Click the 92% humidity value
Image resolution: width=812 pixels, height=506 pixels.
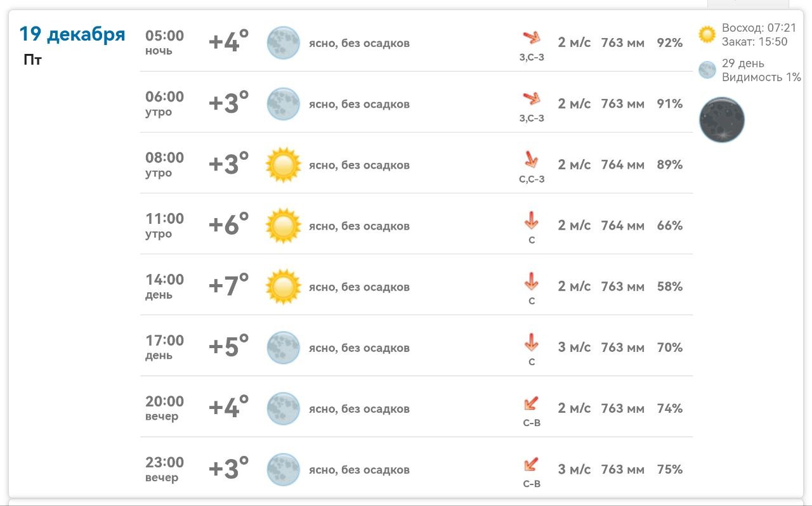(x=670, y=43)
